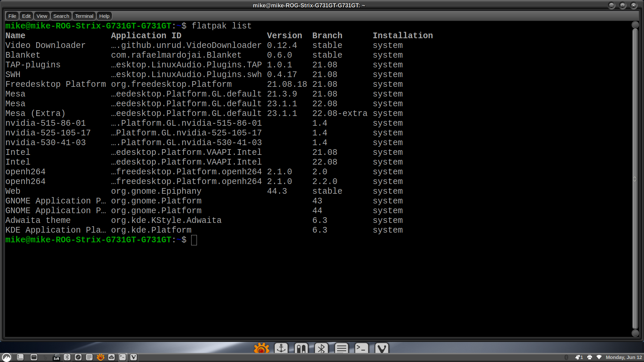Click 'Mesa (Extra)' in the list
The height and width of the screenshot is (362, 644).
35,114
